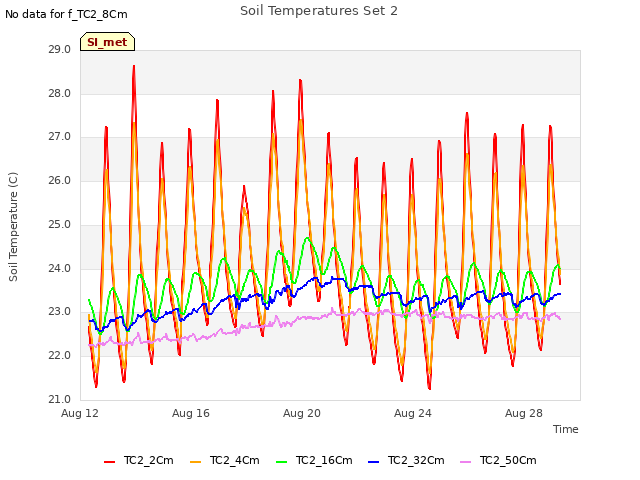Toggle the TC2_2Cm legend entry
The height and width of the screenshot is (480, 640).
pos(139,461)
